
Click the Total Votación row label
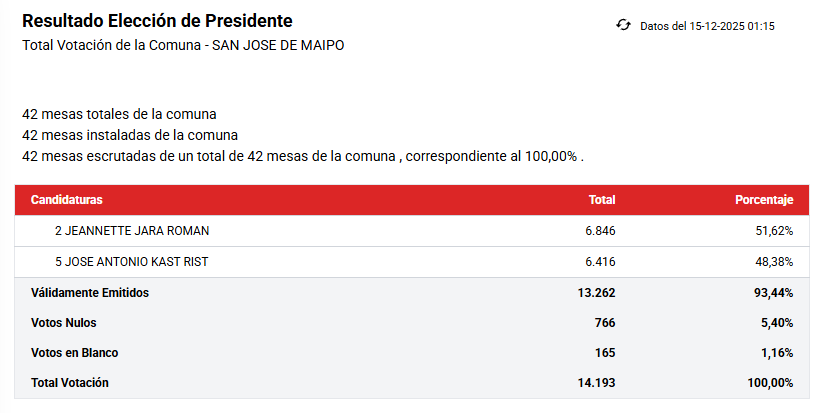[70, 383]
